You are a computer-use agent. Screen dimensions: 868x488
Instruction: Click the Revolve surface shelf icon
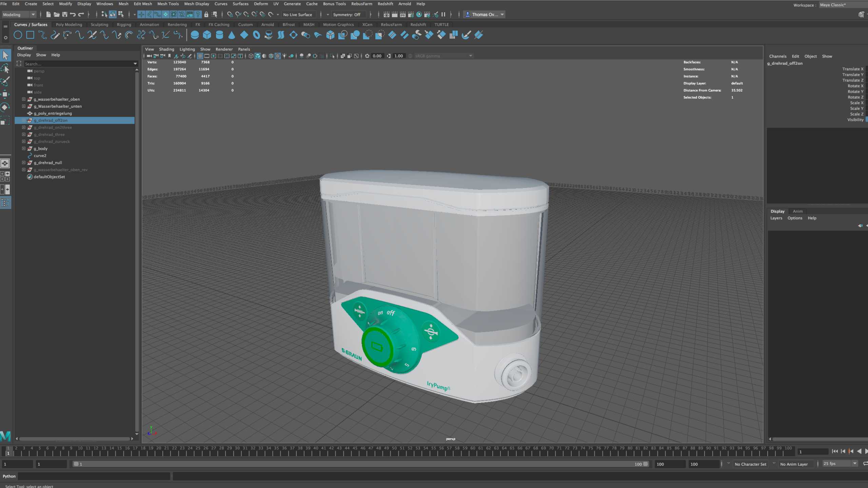[269, 35]
